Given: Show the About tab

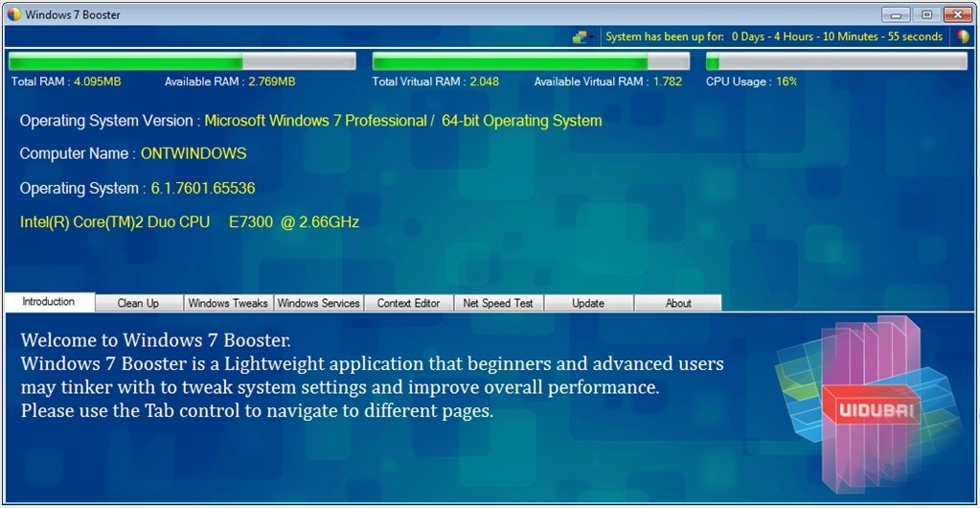Looking at the screenshot, I should (678, 304).
